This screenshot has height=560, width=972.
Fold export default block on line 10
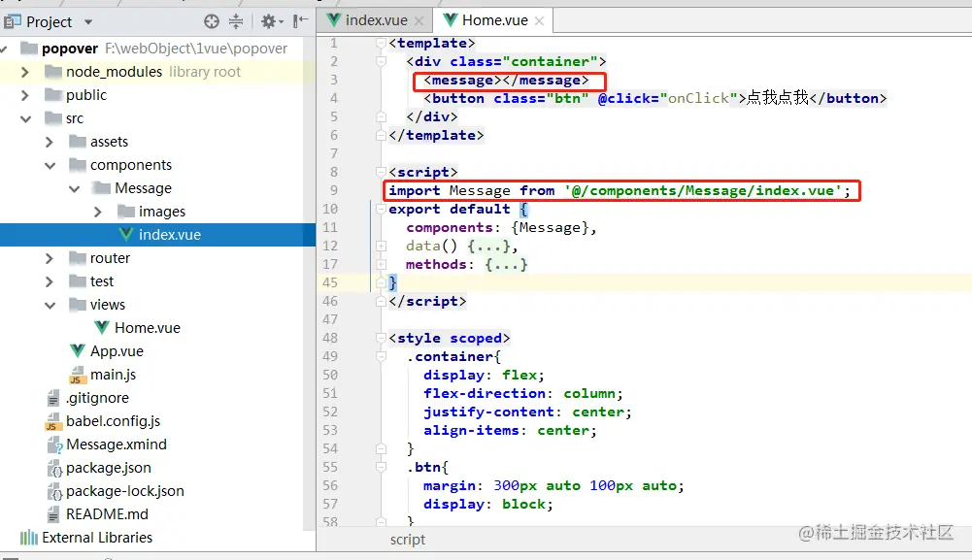[x=382, y=209]
